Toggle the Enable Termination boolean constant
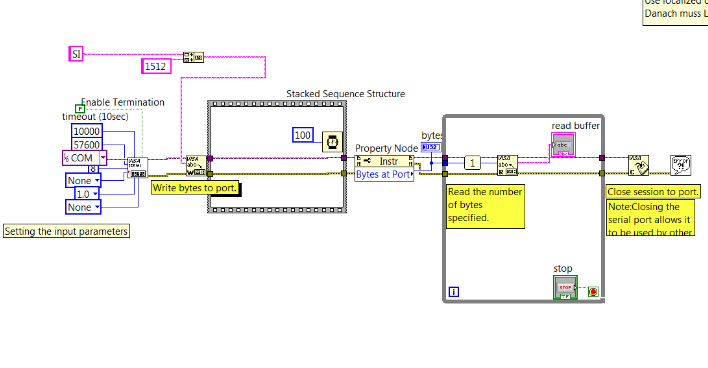The height and width of the screenshot is (368, 708). pos(80,109)
